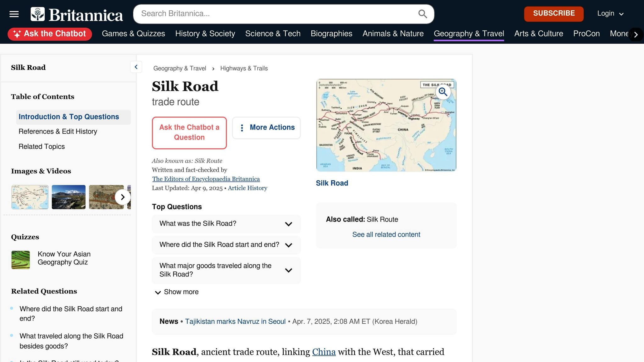Collapse the Silk Road sidebar panel
The width and height of the screenshot is (644, 362).
(x=136, y=67)
